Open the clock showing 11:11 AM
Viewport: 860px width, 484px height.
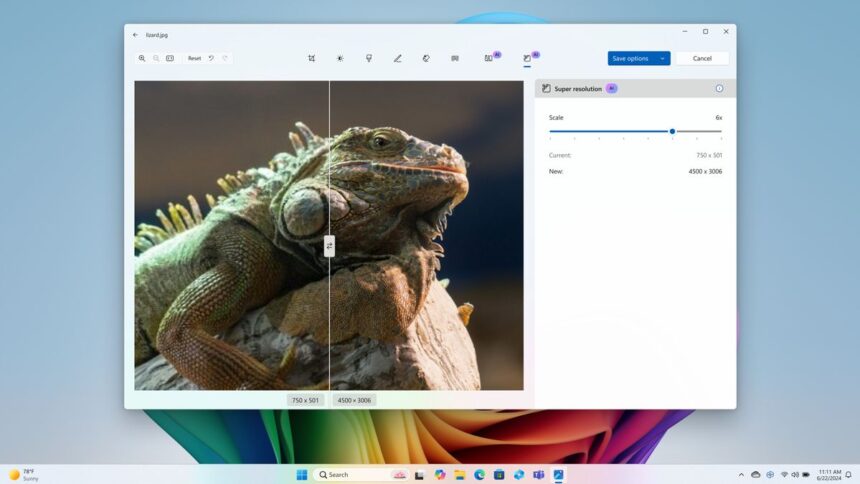pos(829,475)
